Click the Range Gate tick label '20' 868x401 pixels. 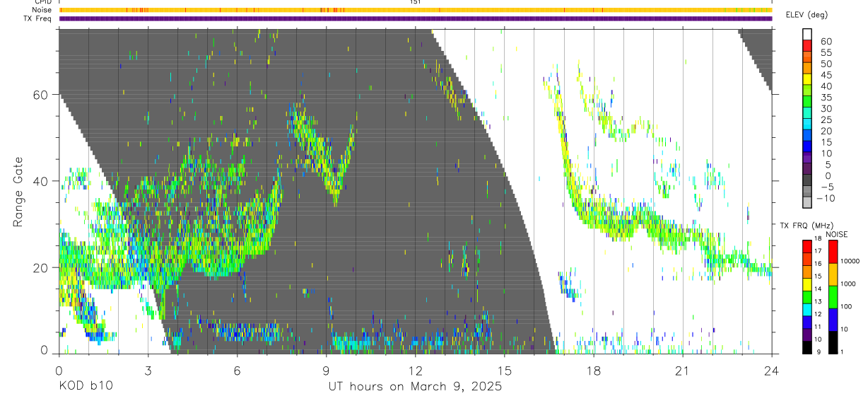(42, 267)
